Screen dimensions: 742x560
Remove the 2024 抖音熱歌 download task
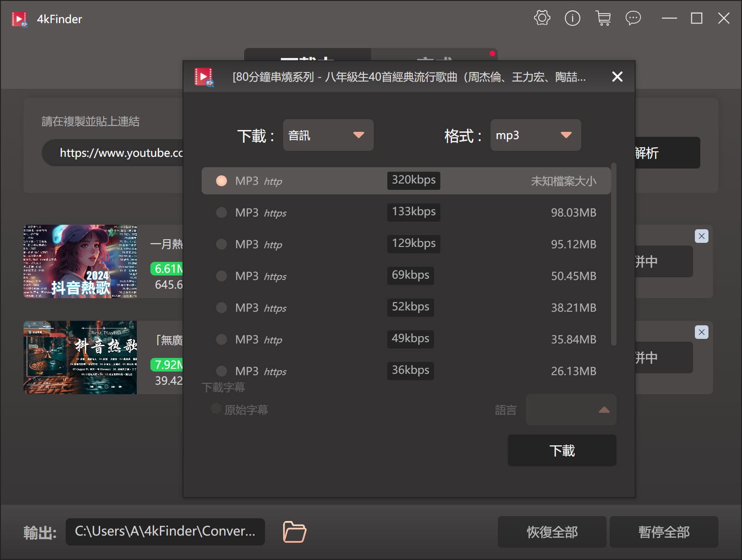pyautogui.click(x=701, y=236)
